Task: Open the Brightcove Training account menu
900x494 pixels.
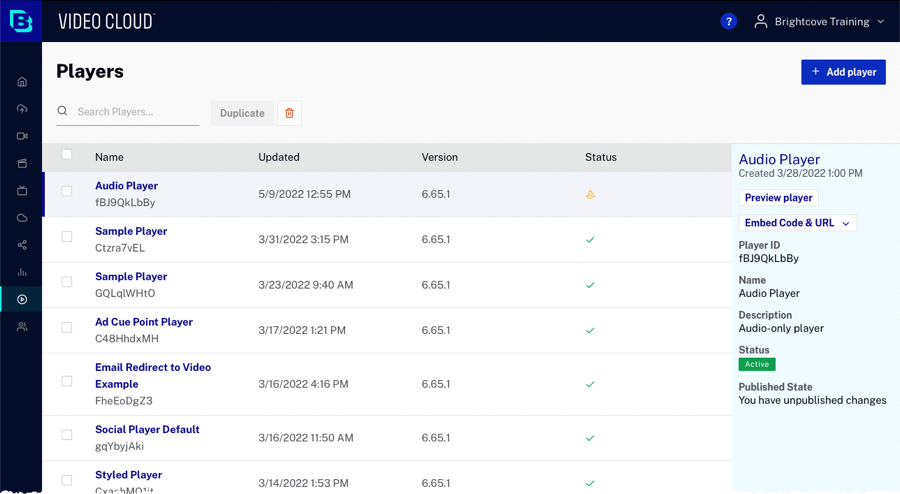Action: click(820, 21)
